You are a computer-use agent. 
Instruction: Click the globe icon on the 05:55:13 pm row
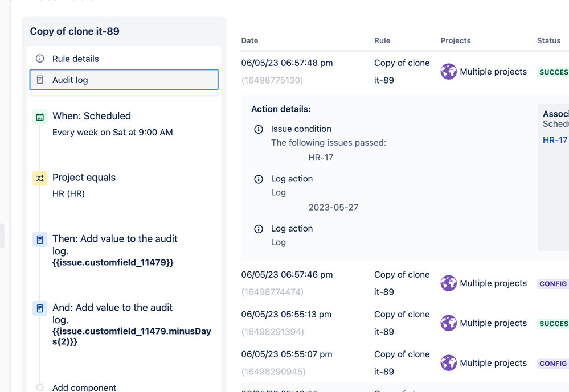pyautogui.click(x=449, y=323)
